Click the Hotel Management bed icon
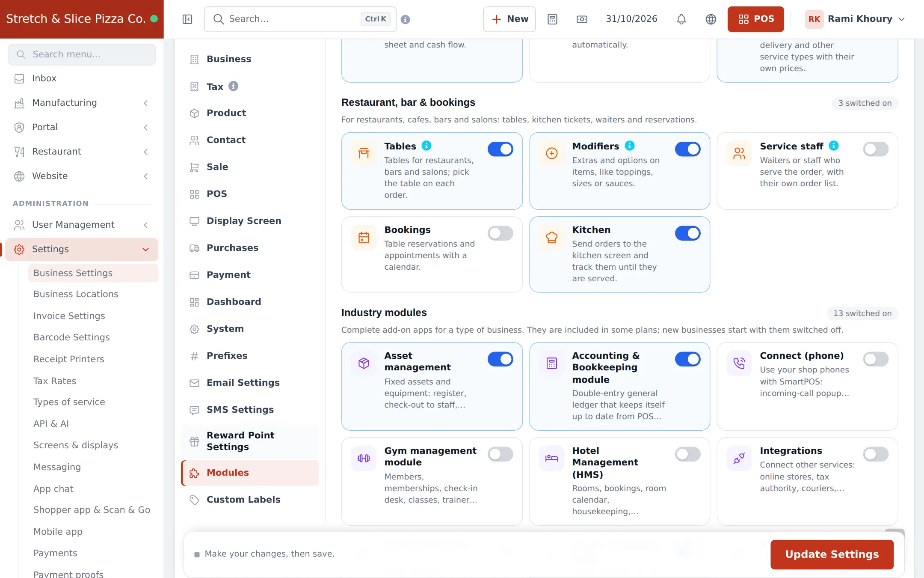This screenshot has width=924, height=578. coord(552,458)
